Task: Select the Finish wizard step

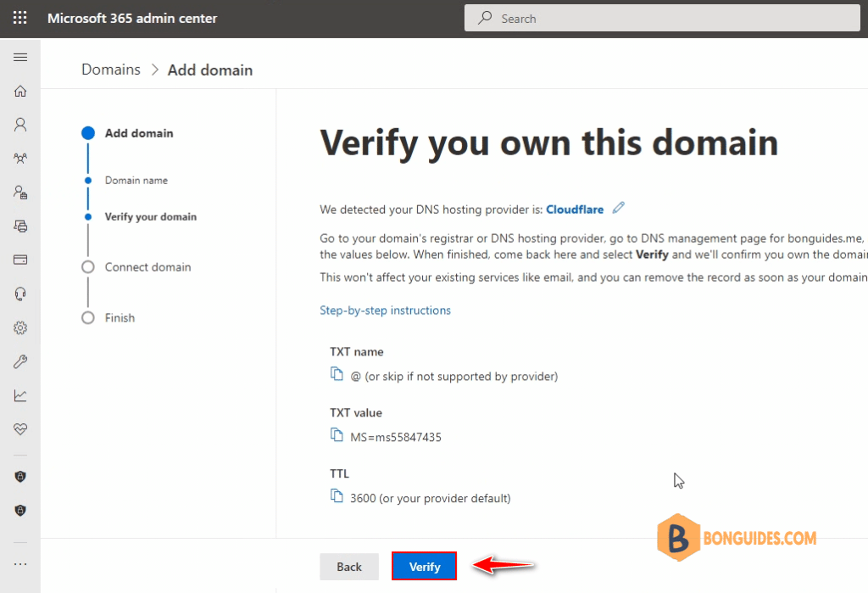Action: pyautogui.click(x=120, y=318)
